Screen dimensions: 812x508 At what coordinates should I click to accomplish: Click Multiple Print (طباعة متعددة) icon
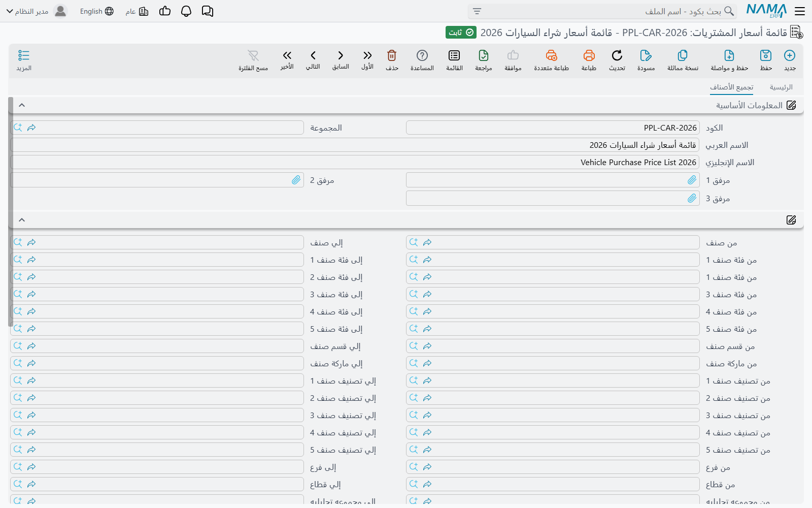(x=551, y=55)
